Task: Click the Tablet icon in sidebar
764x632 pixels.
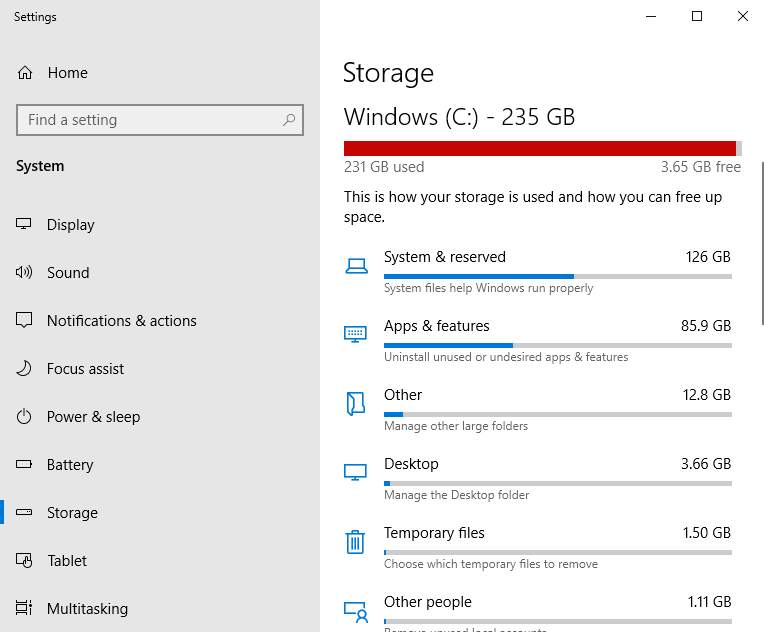Action: coord(24,560)
